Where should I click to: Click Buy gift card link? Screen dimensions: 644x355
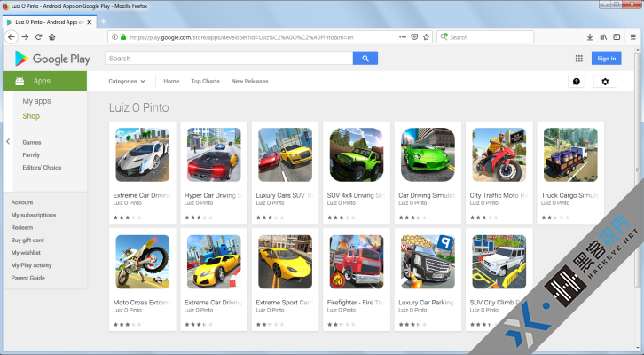pyautogui.click(x=27, y=240)
